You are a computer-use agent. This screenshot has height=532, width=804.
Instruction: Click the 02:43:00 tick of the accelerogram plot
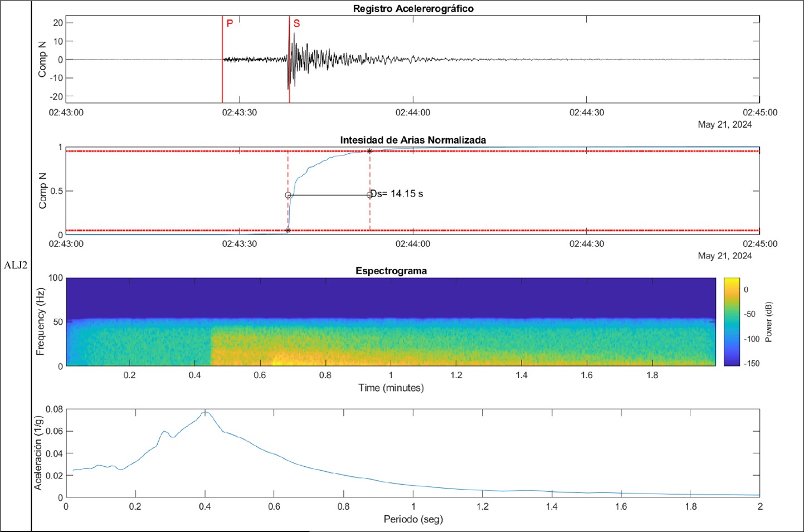[x=66, y=113]
